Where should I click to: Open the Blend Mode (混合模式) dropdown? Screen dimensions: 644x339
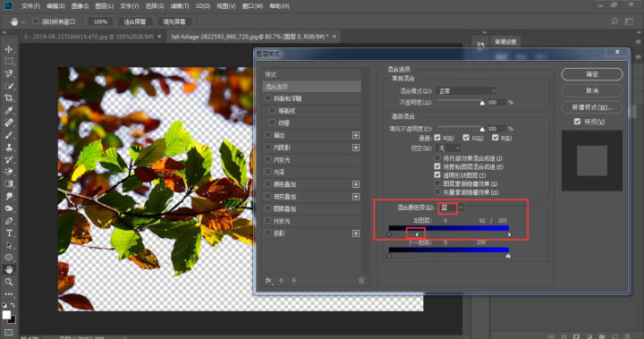click(x=467, y=91)
